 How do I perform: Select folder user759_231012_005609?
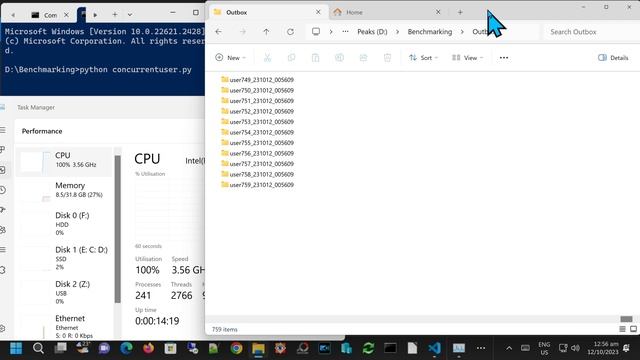click(x=257, y=185)
